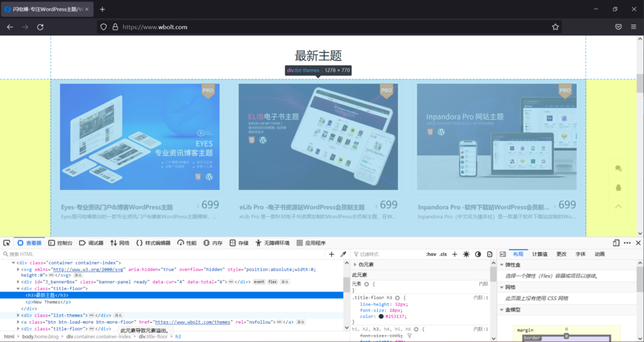Reload the page with the refresh button
This screenshot has height=342, width=644.
(x=40, y=27)
